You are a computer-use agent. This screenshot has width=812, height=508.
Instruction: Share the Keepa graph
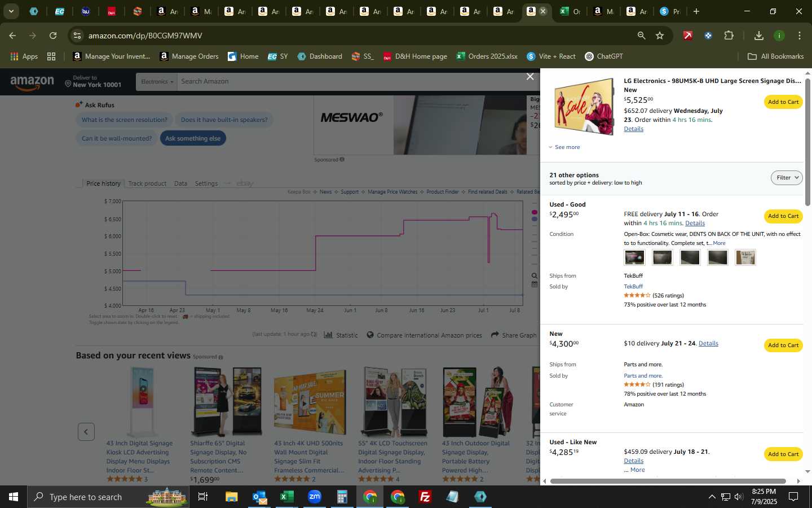514,335
